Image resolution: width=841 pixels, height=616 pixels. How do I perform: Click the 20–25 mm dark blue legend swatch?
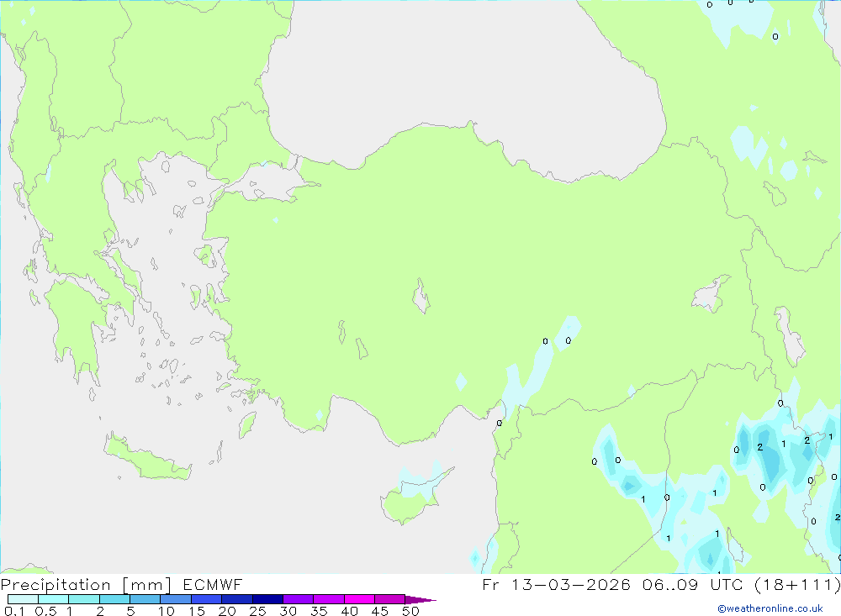[237, 599]
